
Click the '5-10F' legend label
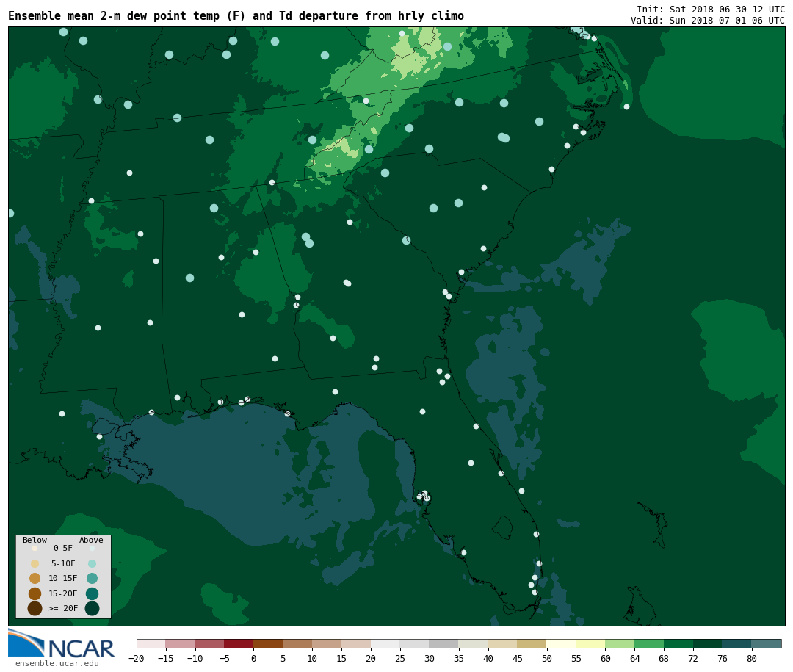63,563
